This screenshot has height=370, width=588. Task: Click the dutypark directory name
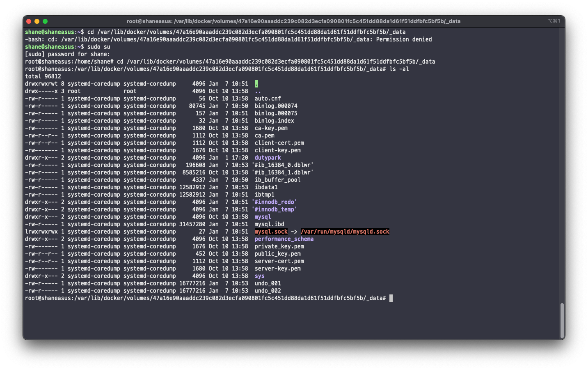pos(268,158)
